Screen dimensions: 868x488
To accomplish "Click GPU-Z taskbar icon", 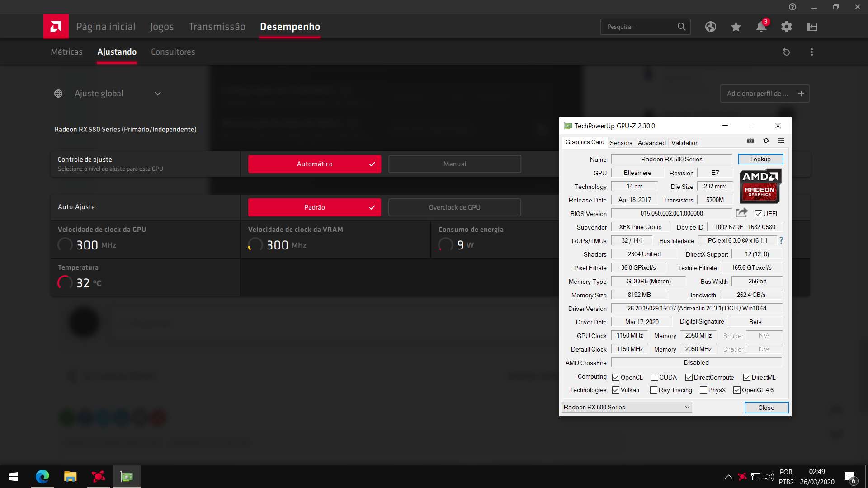I will [x=127, y=477].
